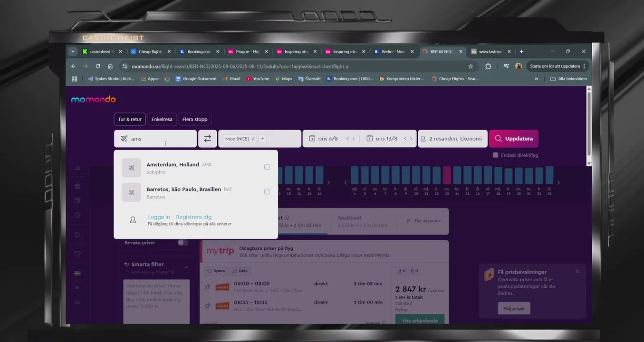
Task: Swap origin and destination airports
Action: (x=207, y=139)
